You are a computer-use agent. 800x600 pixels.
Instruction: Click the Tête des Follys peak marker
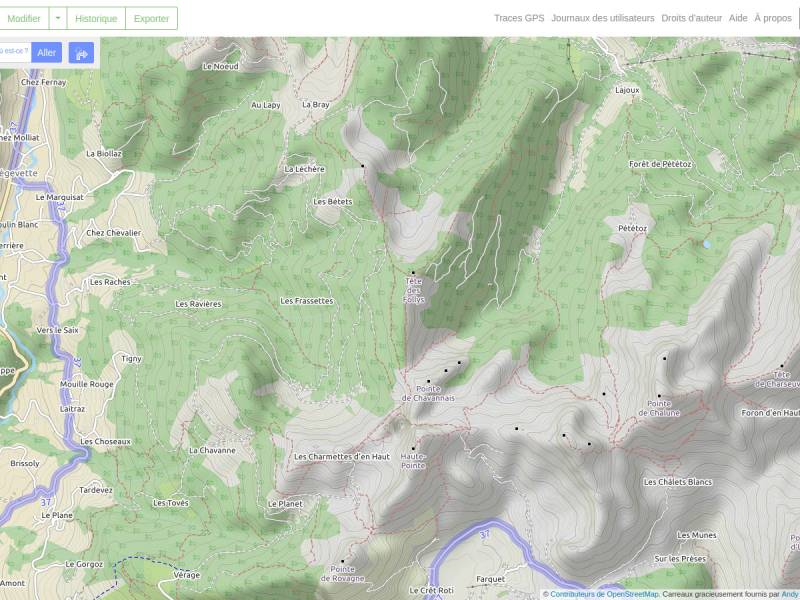(x=413, y=273)
